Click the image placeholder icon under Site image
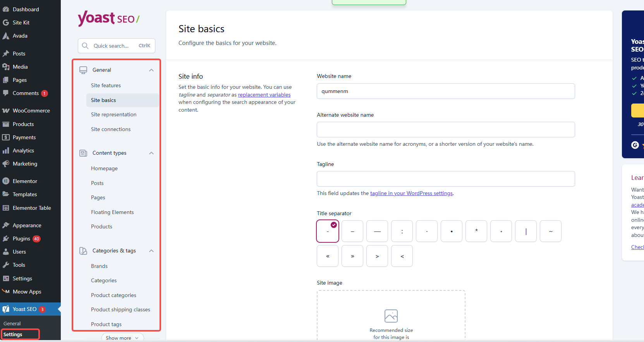Viewport: 644px width, 342px height. click(391, 316)
